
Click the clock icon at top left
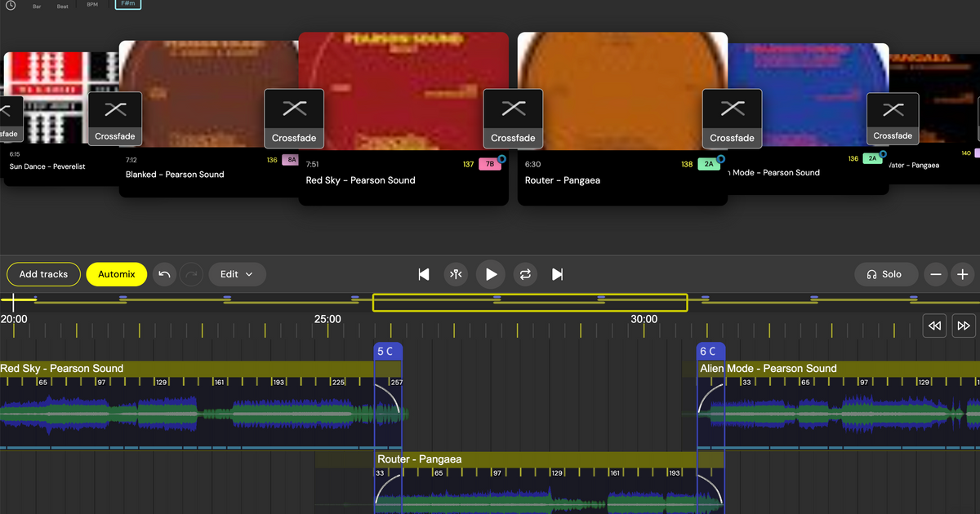point(11,5)
